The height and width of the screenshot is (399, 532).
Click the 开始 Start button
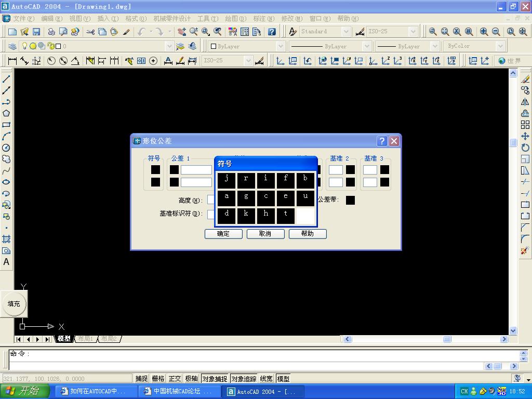point(24,391)
